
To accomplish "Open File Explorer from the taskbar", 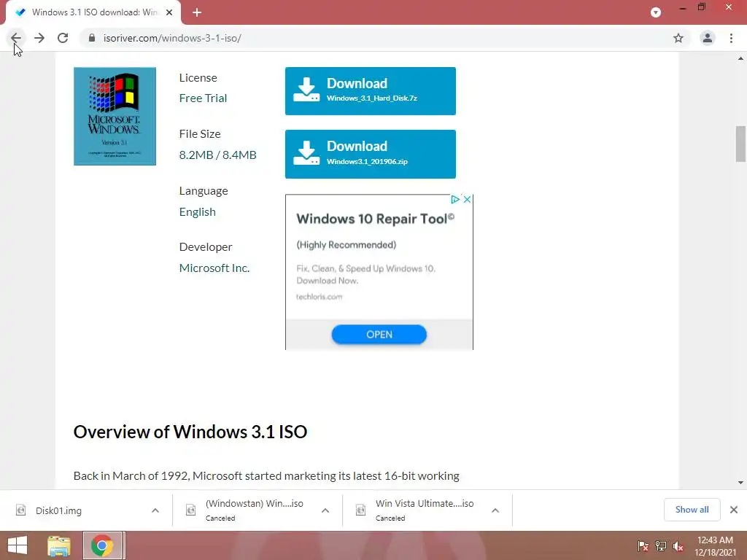I will point(58,545).
